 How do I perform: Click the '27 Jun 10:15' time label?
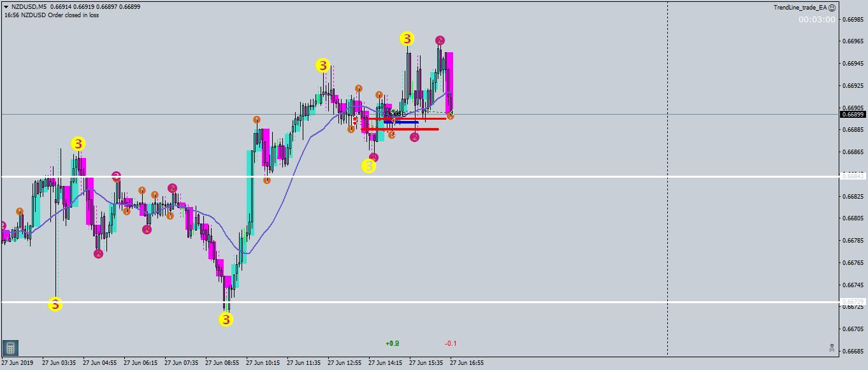coord(263,363)
